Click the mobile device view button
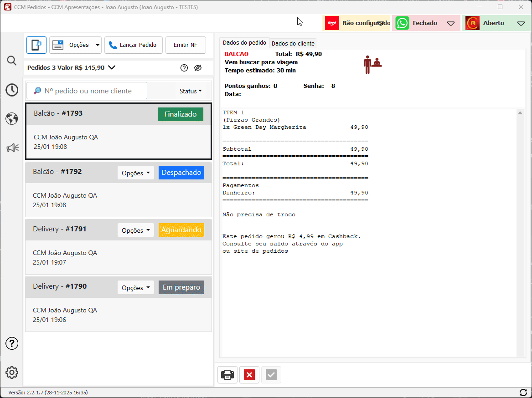Image resolution: width=532 pixels, height=398 pixels. 36,45
